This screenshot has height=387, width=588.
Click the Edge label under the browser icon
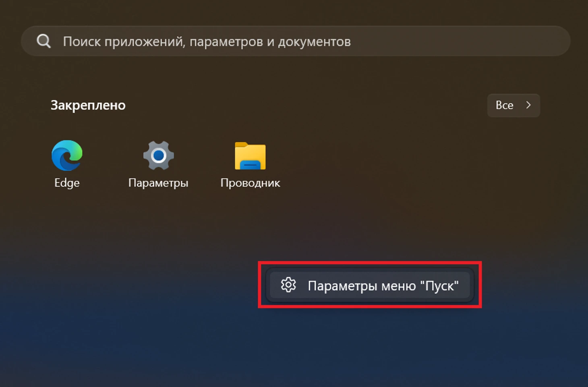point(67,183)
